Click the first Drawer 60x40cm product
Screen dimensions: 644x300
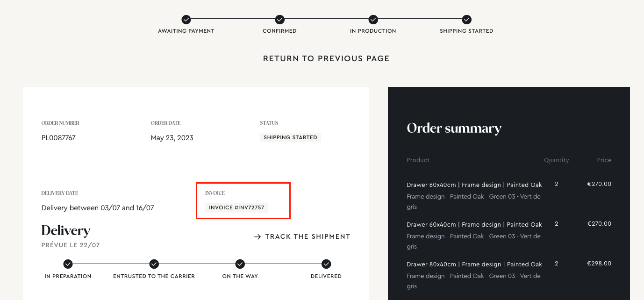474,185
